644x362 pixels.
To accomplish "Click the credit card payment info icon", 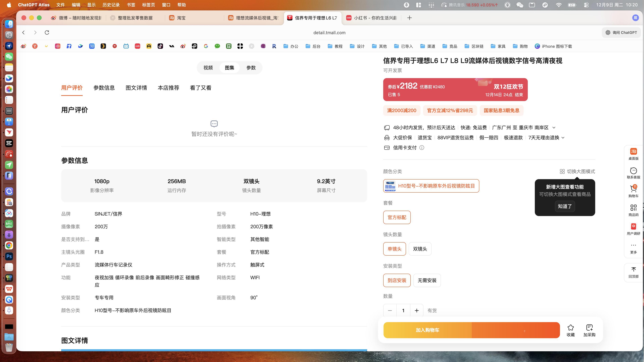I will (422, 148).
